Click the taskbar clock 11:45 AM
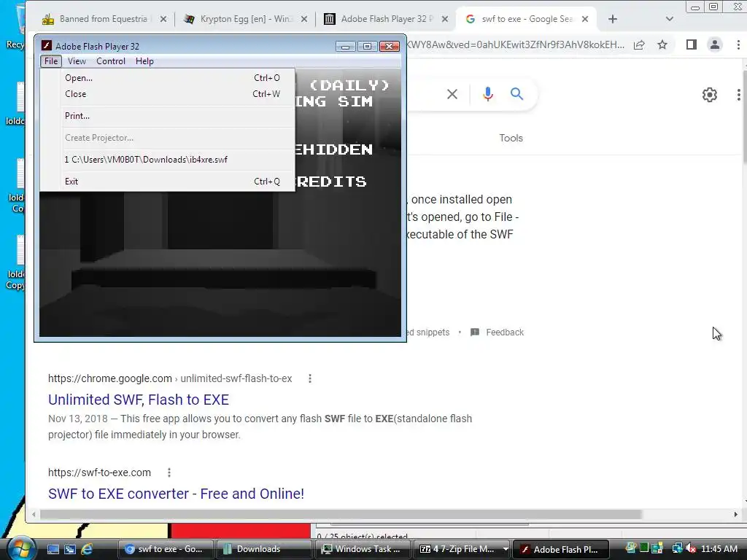This screenshot has width=747, height=560. tap(719, 549)
